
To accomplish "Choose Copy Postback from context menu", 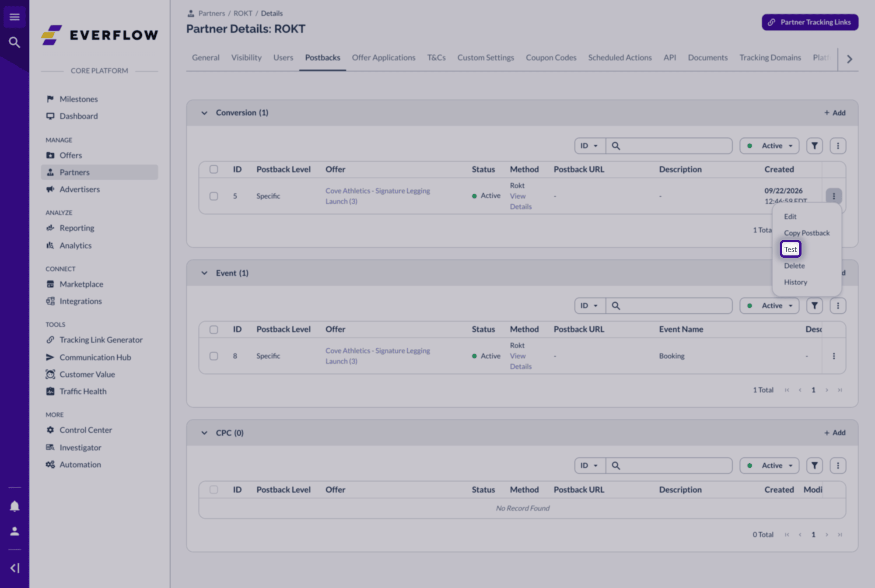I will point(807,233).
